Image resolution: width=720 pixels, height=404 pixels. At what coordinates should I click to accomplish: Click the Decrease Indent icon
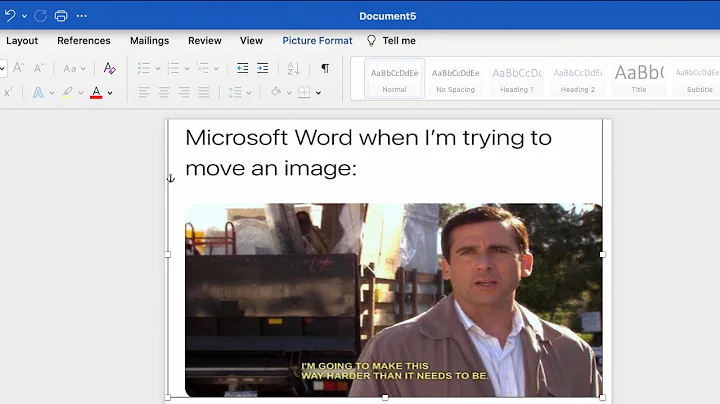point(242,68)
